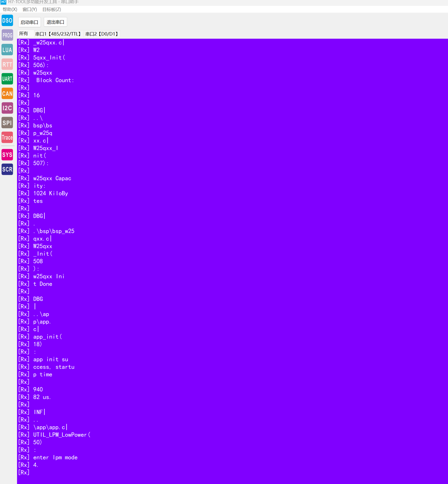Click the 启动串口 start serial button
Image resolution: width=448 pixels, height=484 pixels.
pyautogui.click(x=29, y=22)
